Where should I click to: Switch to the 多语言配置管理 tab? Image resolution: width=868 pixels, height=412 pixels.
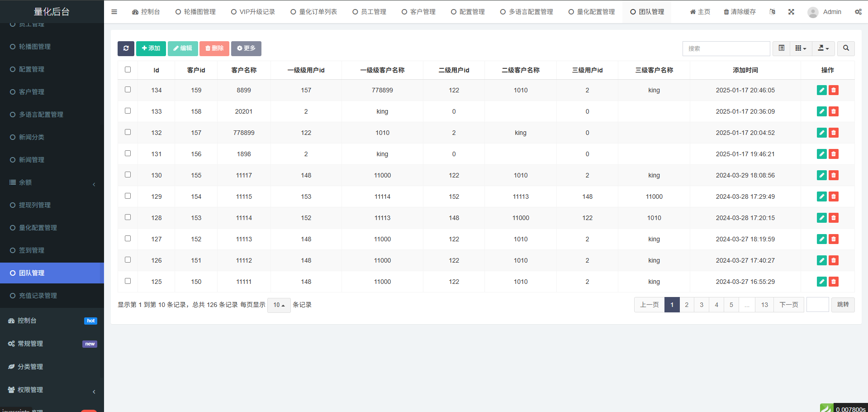pyautogui.click(x=526, y=12)
